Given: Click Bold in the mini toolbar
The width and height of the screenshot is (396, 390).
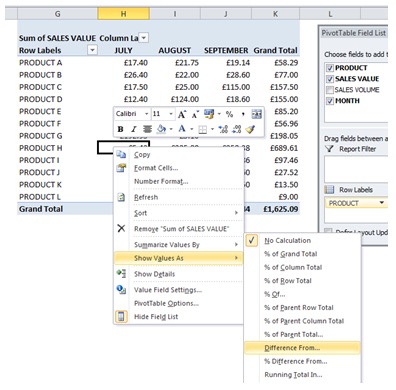Looking at the screenshot, I should tap(120, 129).
